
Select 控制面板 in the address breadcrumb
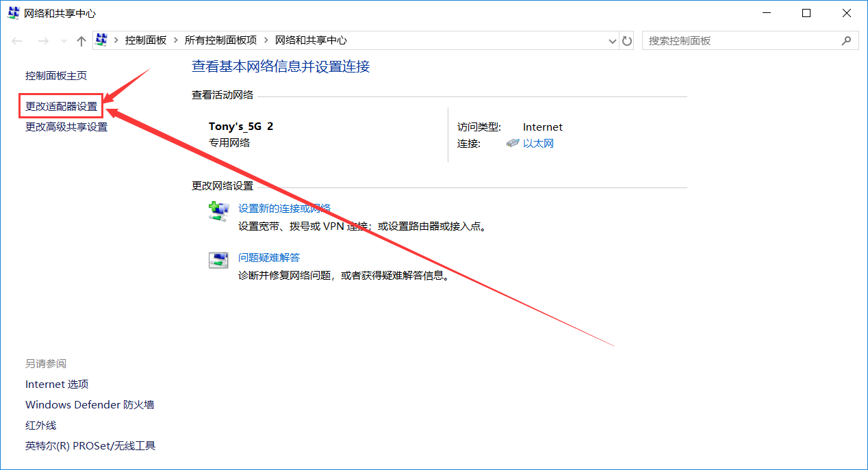pos(145,41)
